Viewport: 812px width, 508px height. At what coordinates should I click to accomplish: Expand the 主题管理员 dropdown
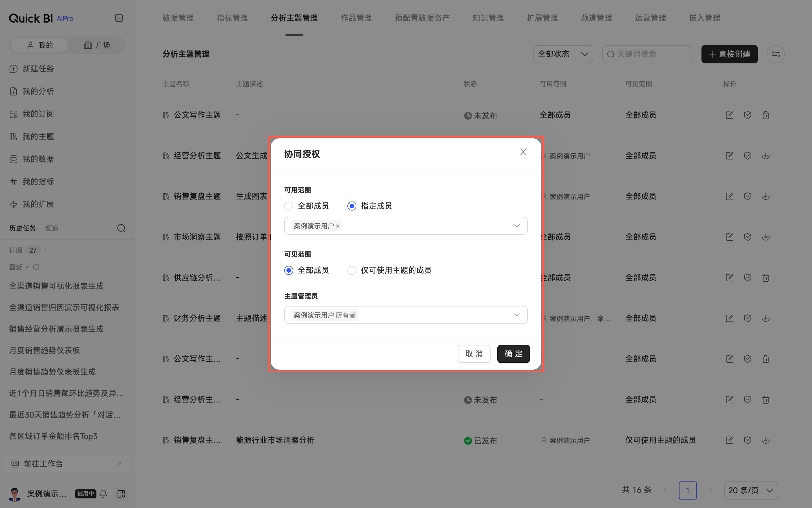point(406,315)
